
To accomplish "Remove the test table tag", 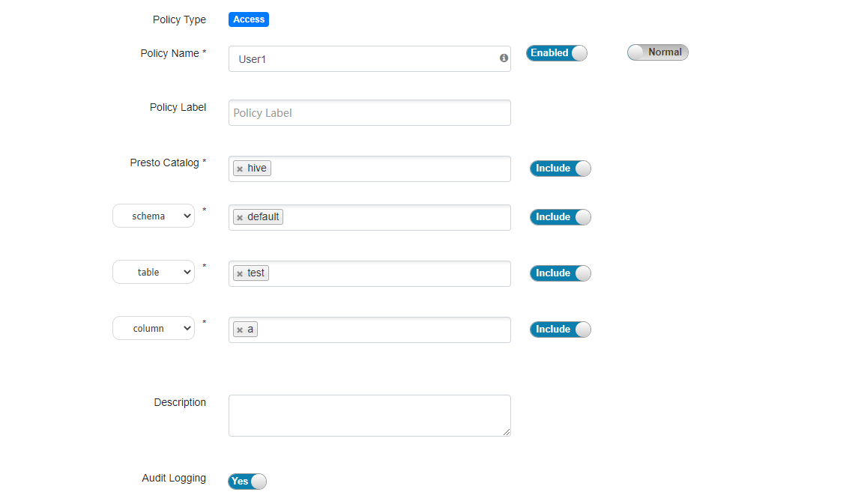I will pos(240,274).
